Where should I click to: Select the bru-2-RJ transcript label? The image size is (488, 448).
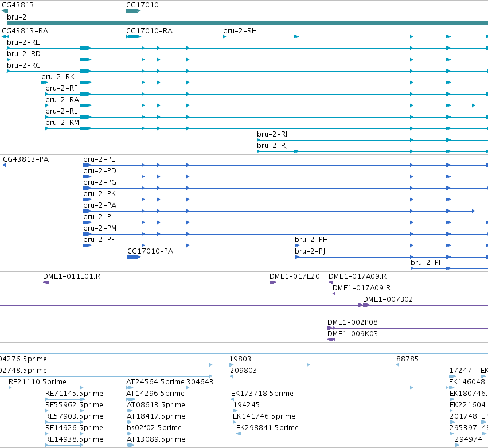point(272,146)
